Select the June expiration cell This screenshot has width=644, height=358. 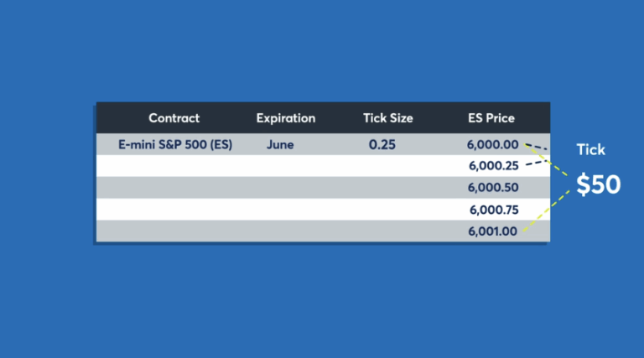pos(280,144)
